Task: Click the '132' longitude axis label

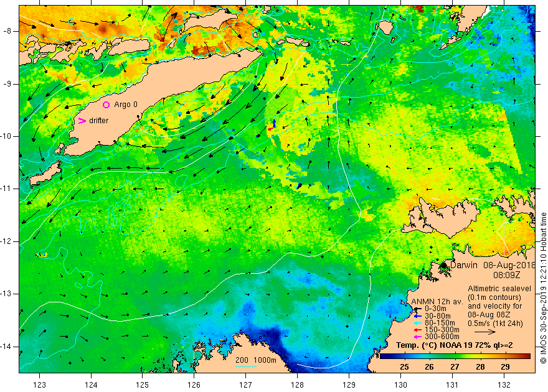Action: (x=504, y=385)
